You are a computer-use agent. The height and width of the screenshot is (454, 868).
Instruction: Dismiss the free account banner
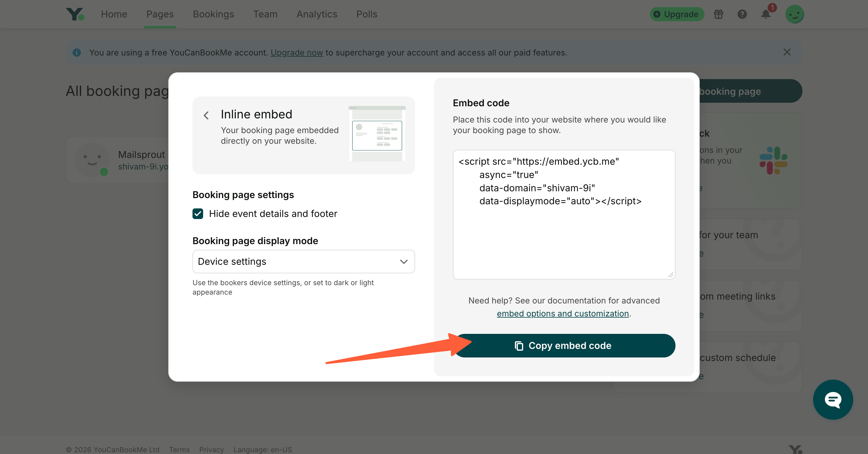(x=787, y=52)
